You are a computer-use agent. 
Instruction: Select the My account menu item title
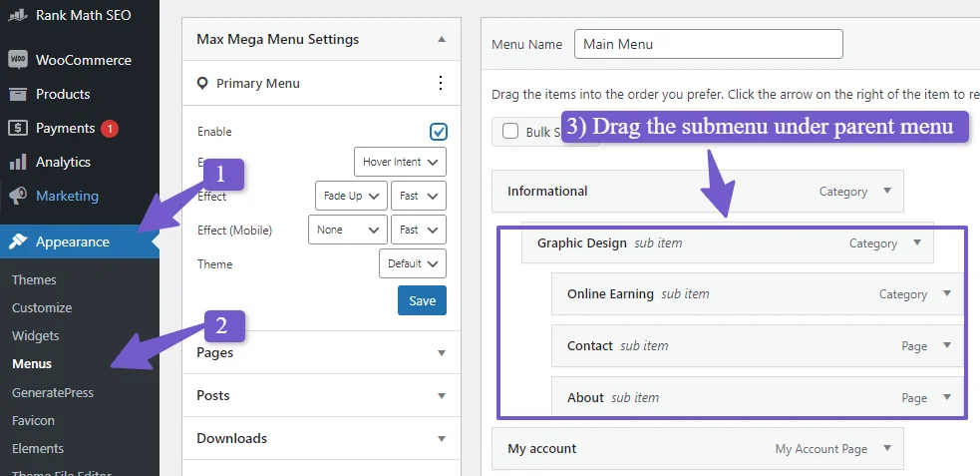point(542,448)
